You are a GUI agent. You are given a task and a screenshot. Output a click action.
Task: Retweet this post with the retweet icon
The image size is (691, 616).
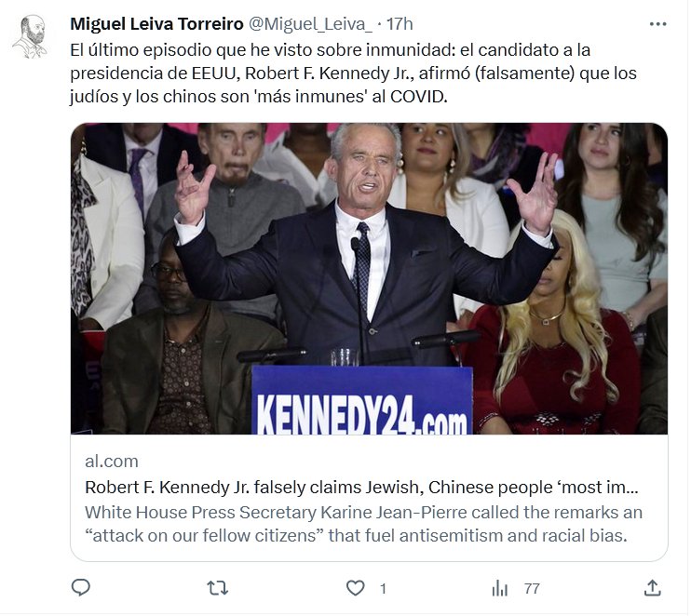(217, 587)
